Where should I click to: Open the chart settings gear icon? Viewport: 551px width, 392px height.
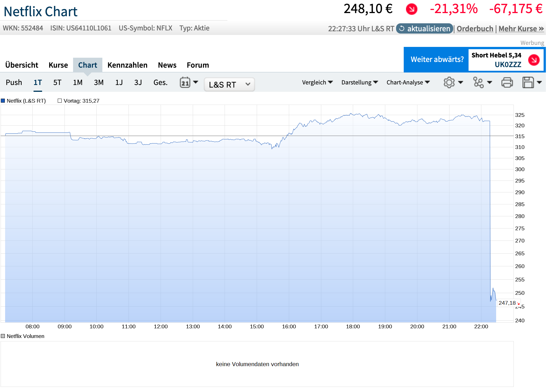449,82
